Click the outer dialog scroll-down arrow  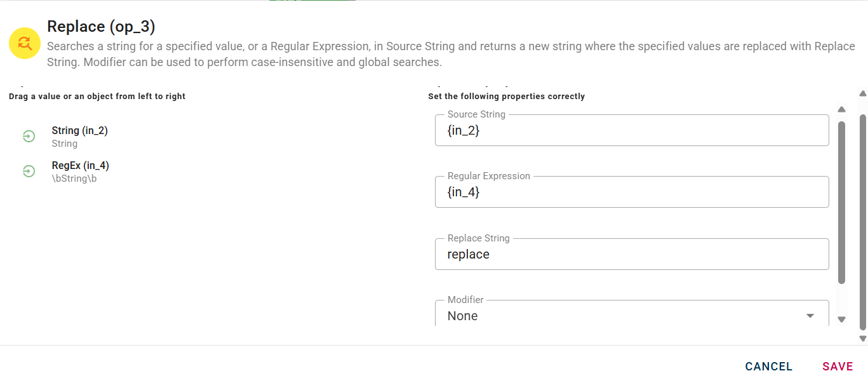[862, 338]
